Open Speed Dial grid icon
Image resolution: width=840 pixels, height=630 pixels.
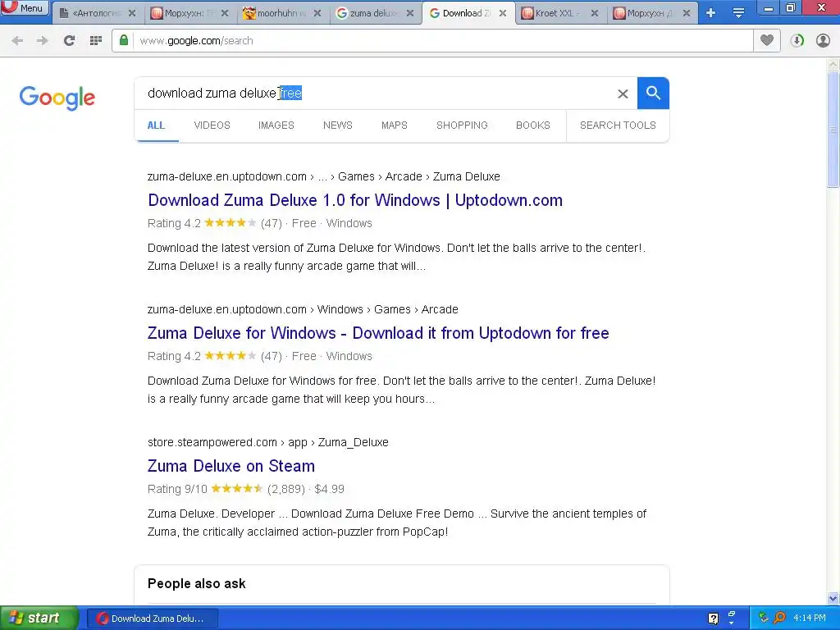pos(96,41)
